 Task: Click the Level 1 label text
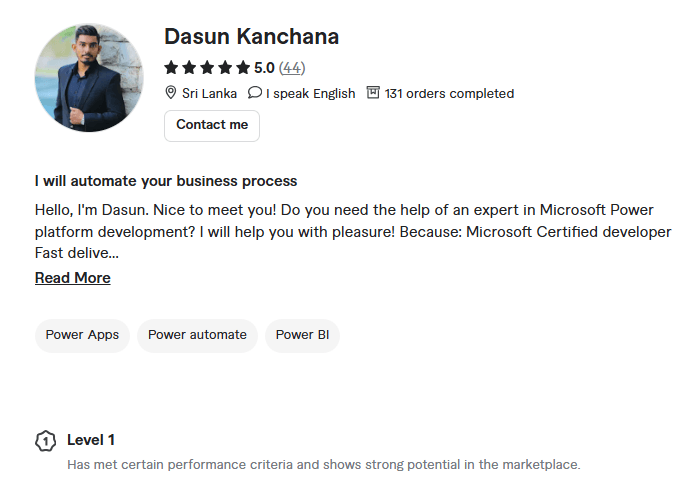click(x=91, y=440)
